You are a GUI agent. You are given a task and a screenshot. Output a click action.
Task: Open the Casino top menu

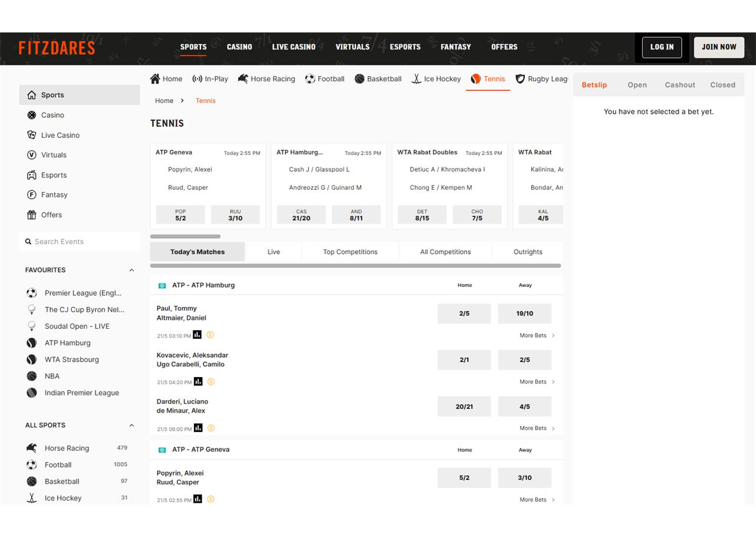tap(239, 47)
